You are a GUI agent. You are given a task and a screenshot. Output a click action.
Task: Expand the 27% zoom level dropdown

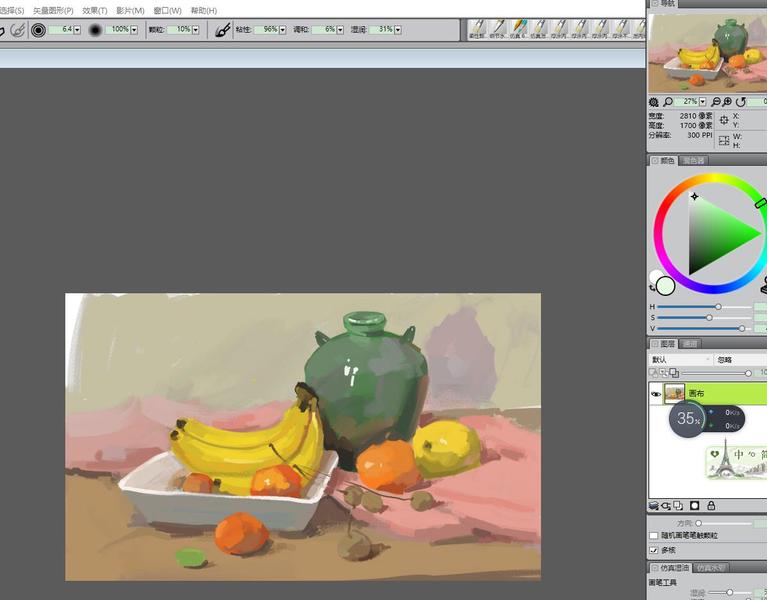click(702, 102)
